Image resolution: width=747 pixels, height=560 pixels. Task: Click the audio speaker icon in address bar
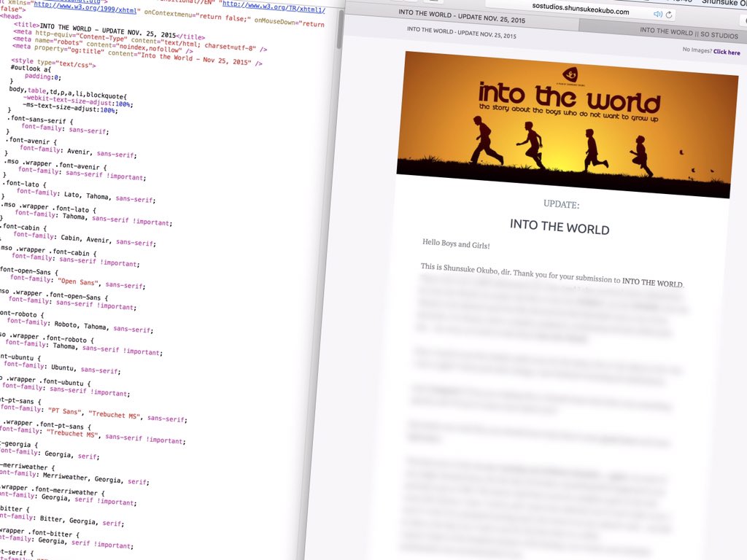coord(658,14)
